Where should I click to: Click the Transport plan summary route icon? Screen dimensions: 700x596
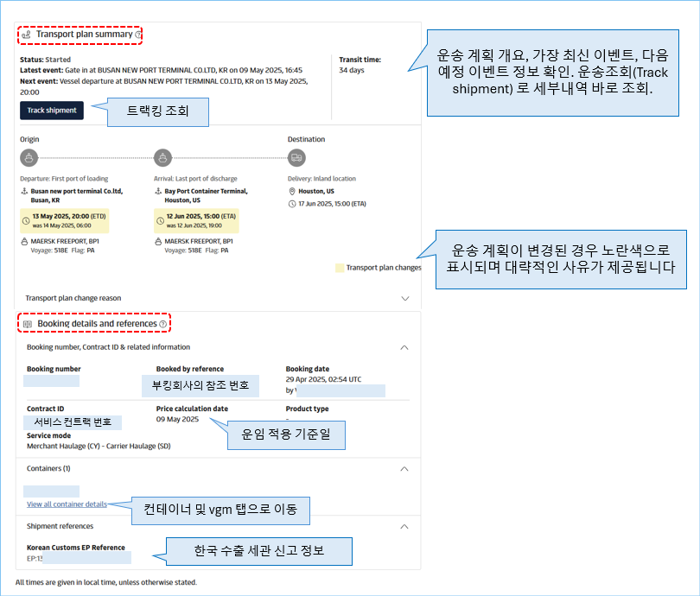click(x=27, y=35)
